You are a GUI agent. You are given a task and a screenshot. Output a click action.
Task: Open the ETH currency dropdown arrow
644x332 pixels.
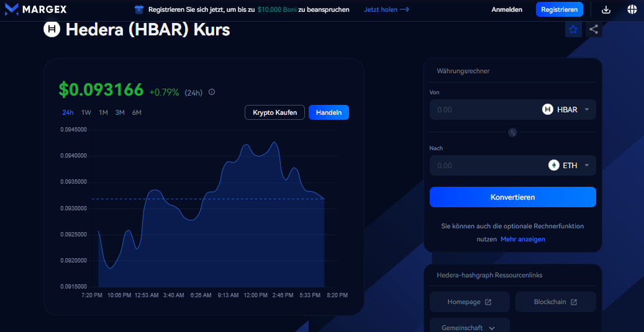coord(586,166)
